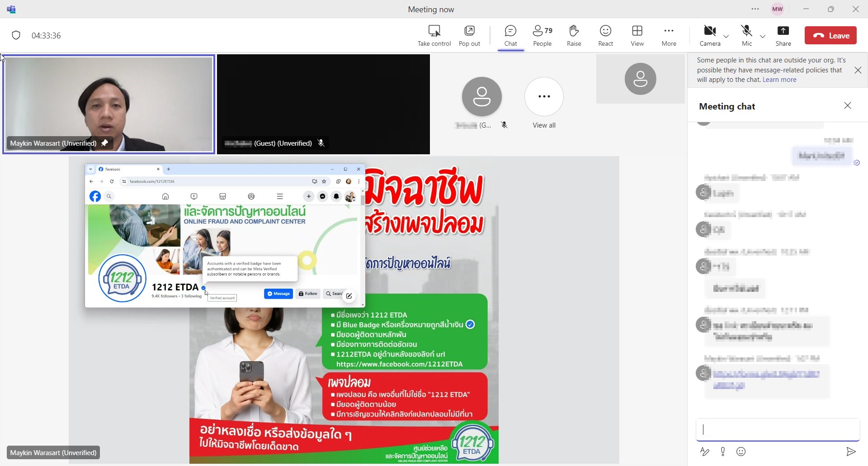The image size is (868, 466).
Task: Close the Meeting chat panel
Action: (x=848, y=105)
